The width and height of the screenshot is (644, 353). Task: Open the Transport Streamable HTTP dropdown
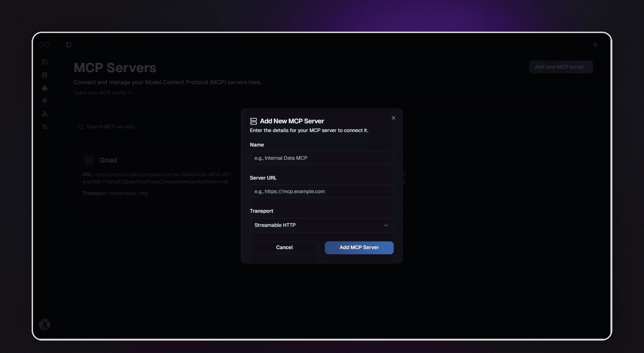click(x=321, y=225)
